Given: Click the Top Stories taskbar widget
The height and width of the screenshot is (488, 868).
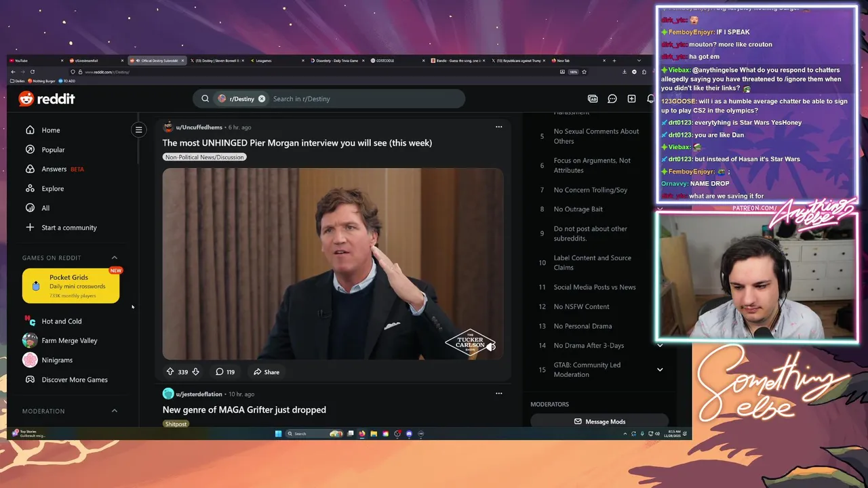Looking at the screenshot, I should pos(28,434).
